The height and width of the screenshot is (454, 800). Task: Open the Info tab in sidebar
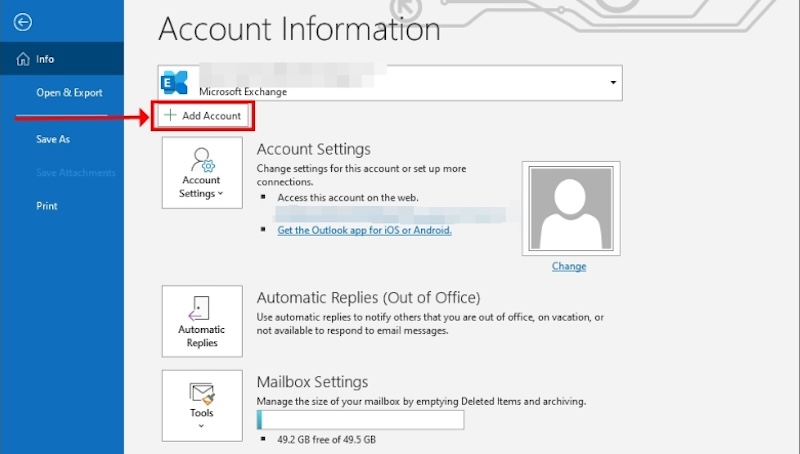pyautogui.click(x=62, y=59)
